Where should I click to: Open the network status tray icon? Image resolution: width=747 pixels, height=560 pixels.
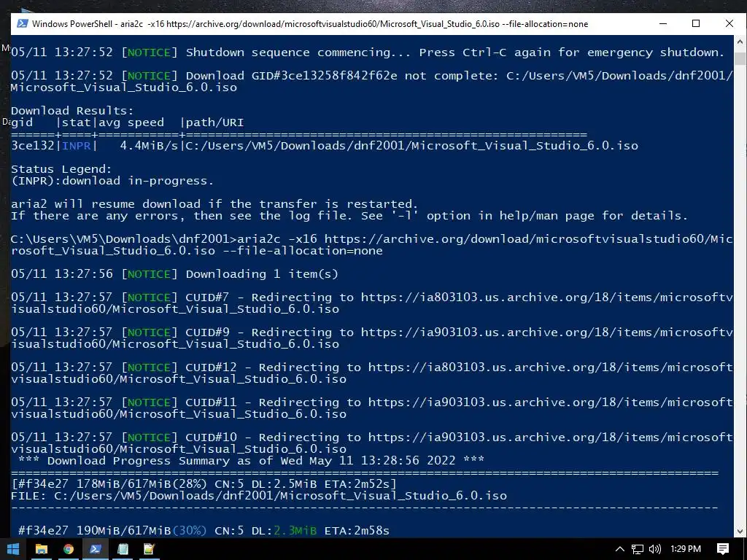point(638,549)
